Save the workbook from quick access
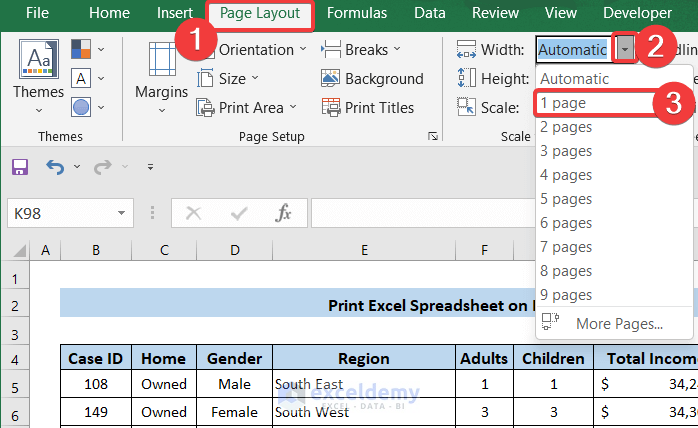This screenshot has height=428, width=698. coord(19,167)
